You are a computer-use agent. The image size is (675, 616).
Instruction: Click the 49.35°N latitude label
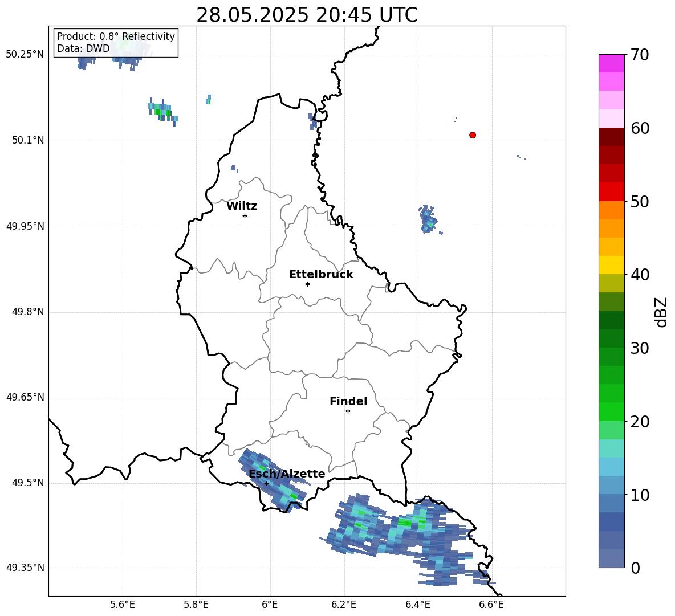click(x=25, y=568)
